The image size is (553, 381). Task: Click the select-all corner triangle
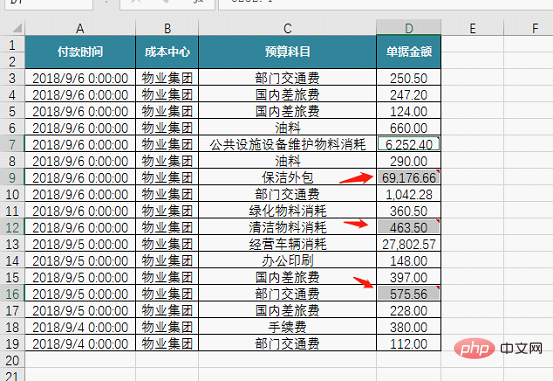pyautogui.click(x=17, y=28)
